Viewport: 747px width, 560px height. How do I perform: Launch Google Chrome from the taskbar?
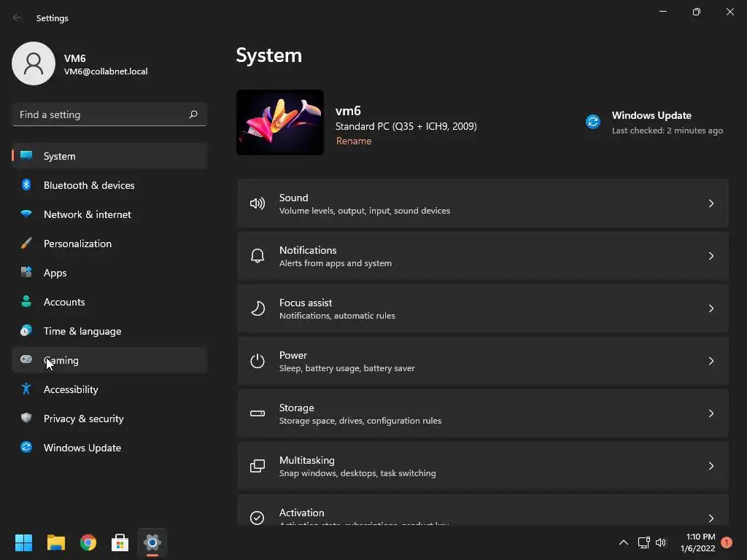pos(88,542)
